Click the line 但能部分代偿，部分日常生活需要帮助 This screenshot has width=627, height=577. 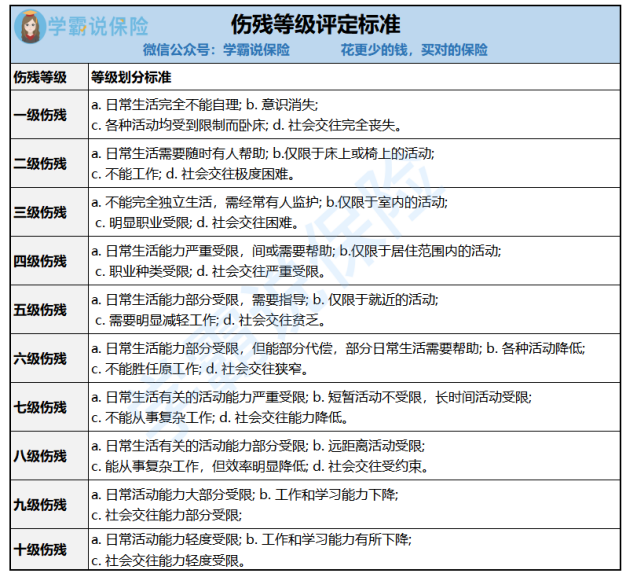coord(338,349)
